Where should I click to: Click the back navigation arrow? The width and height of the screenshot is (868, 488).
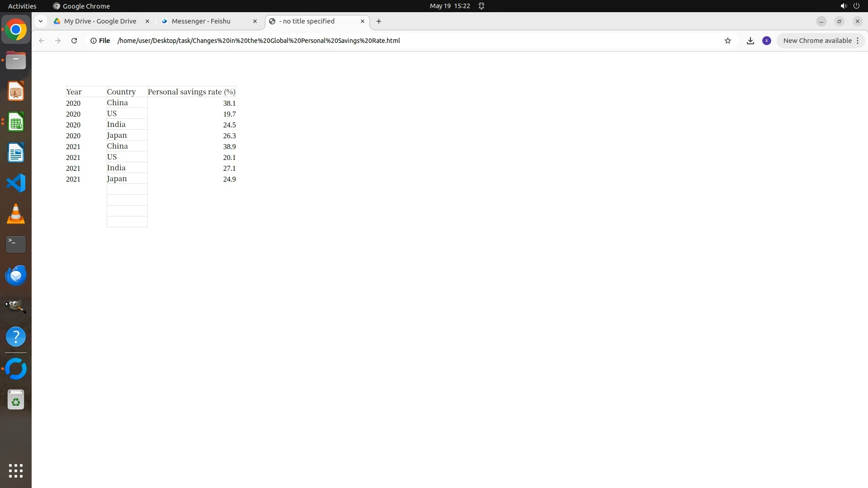pyautogui.click(x=42, y=41)
